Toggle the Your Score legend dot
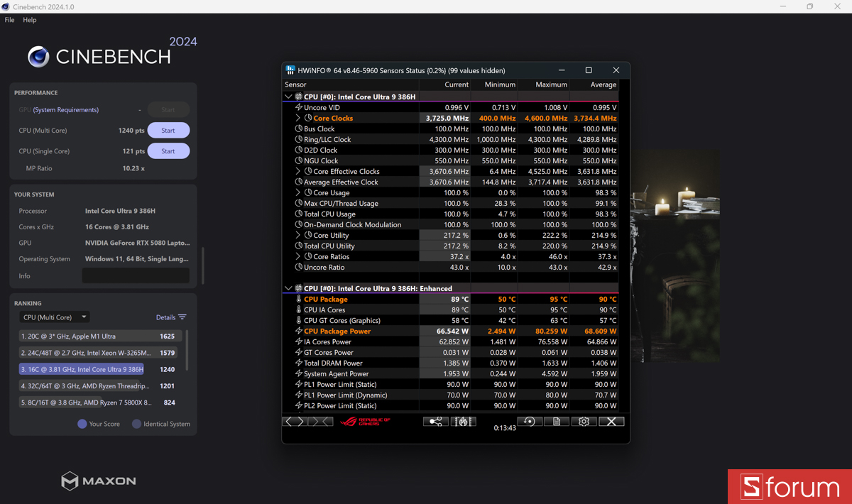This screenshot has width=852, height=504. click(x=82, y=424)
